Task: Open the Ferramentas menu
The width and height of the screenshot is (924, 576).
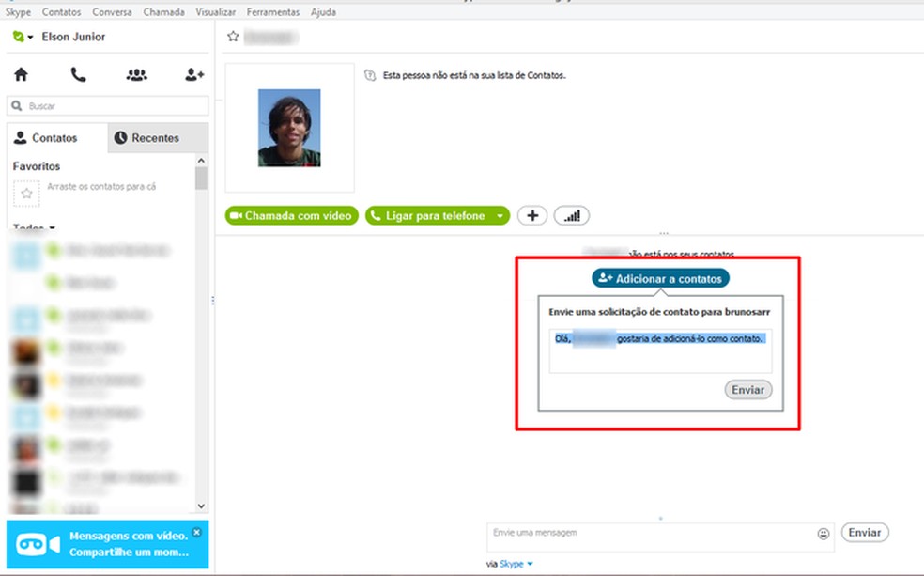Action: point(272,11)
